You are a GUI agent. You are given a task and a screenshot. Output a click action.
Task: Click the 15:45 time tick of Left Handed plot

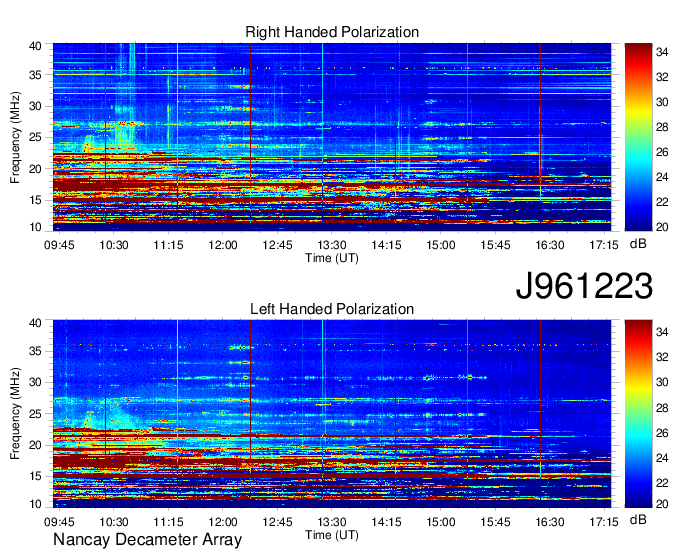495,522
